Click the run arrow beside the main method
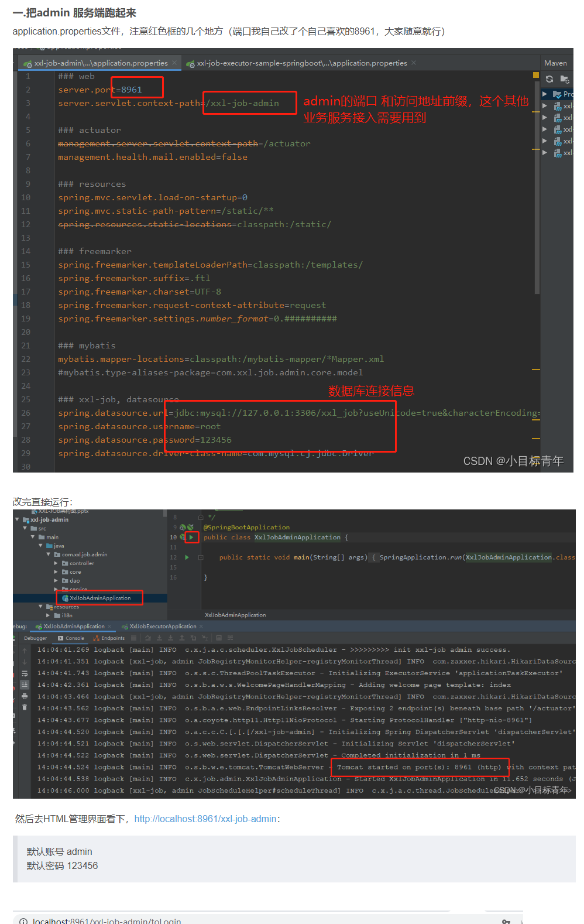The height and width of the screenshot is (924, 584). point(187,557)
